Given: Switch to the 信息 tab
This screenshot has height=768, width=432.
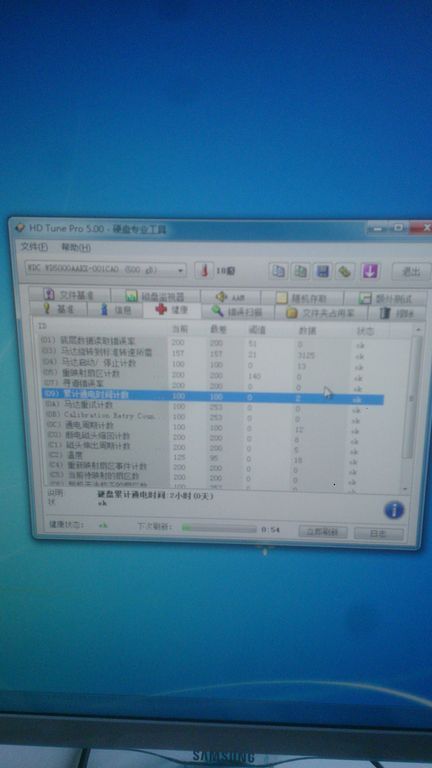Looking at the screenshot, I should point(116,310).
